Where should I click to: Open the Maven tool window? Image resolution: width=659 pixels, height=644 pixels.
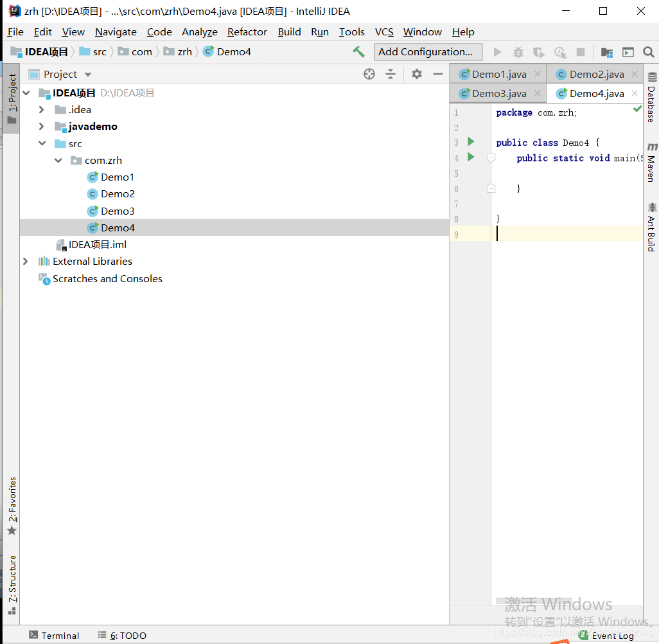pos(651,163)
